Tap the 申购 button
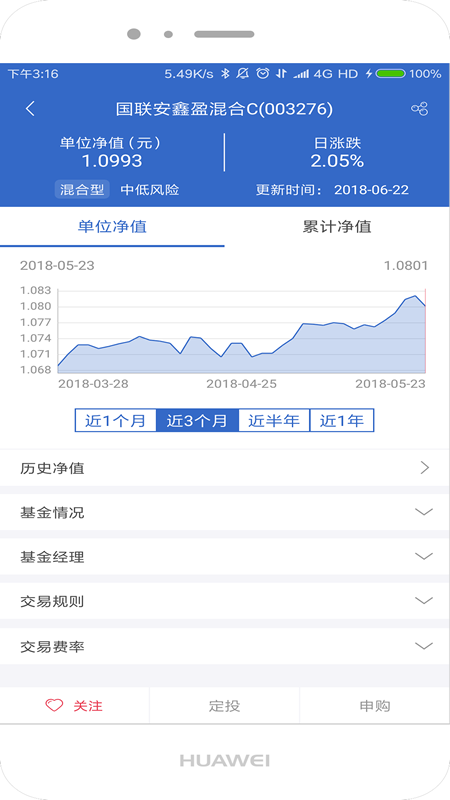 coord(375,706)
